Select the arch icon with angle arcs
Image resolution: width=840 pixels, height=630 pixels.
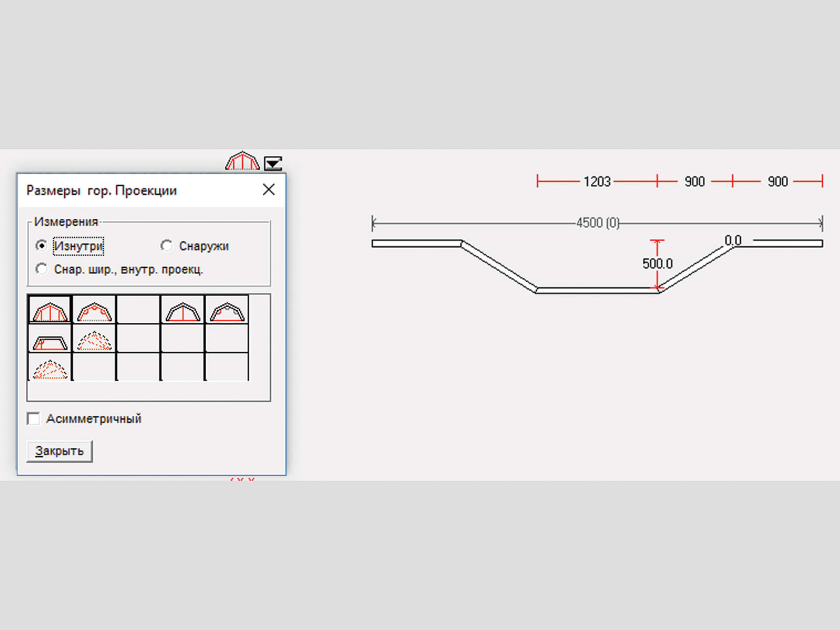[94, 310]
